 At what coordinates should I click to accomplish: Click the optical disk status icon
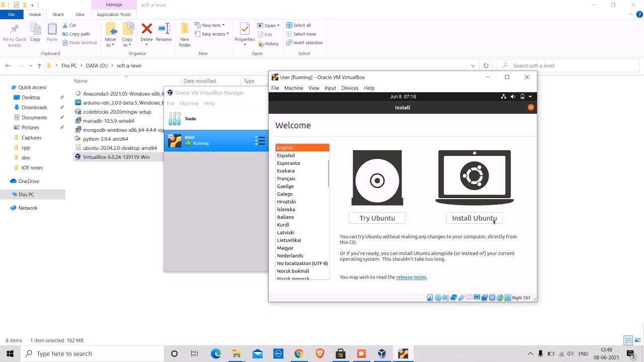[438, 298]
